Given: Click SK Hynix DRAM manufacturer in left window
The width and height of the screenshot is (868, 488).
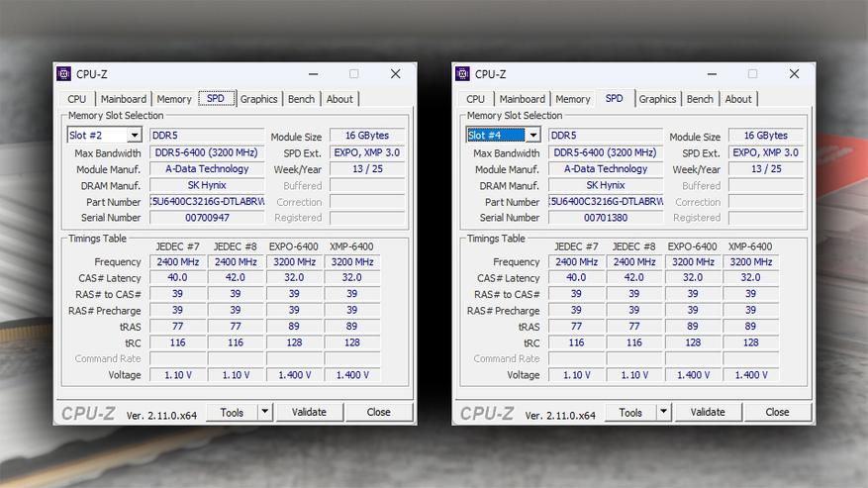Looking at the screenshot, I should pos(207,185).
